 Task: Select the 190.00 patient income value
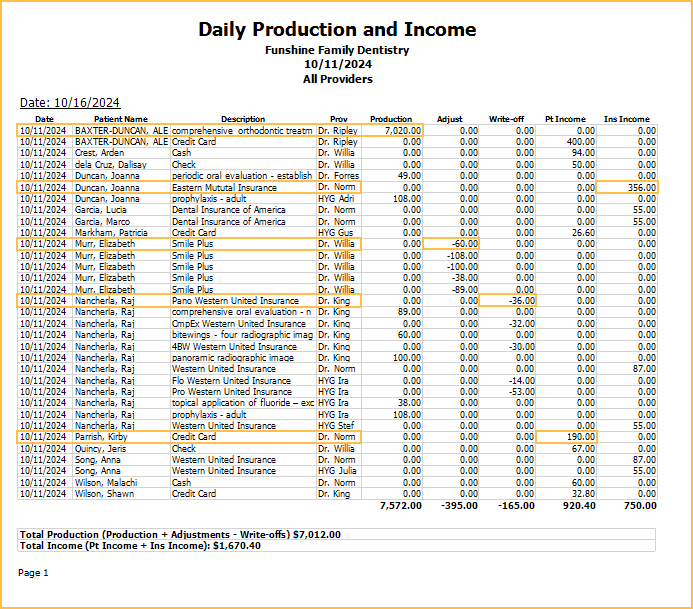pyautogui.click(x=568, y=436)
